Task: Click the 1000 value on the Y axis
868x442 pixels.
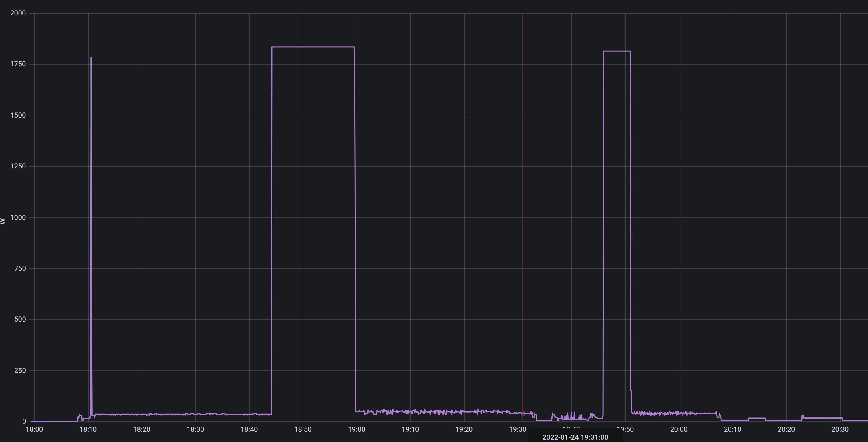Action: (18, 218)
